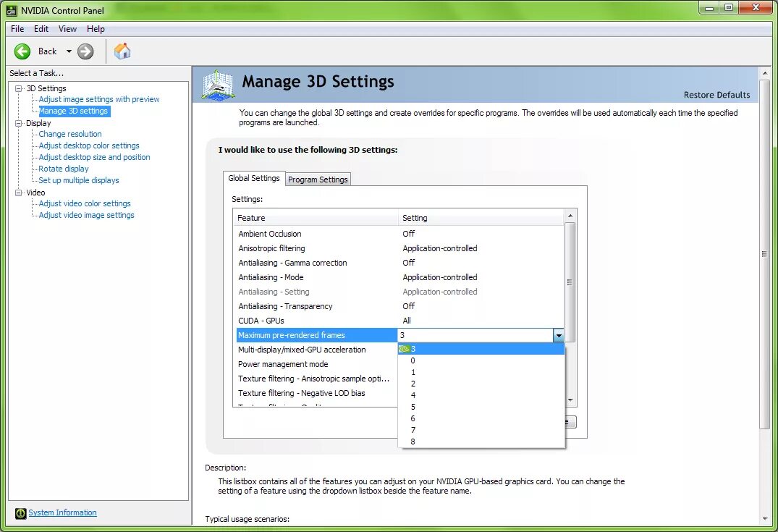This screenshot has width=778, height=532.
Task: Open the Back history dropdown arrow
Action: (x=69, y=51)
